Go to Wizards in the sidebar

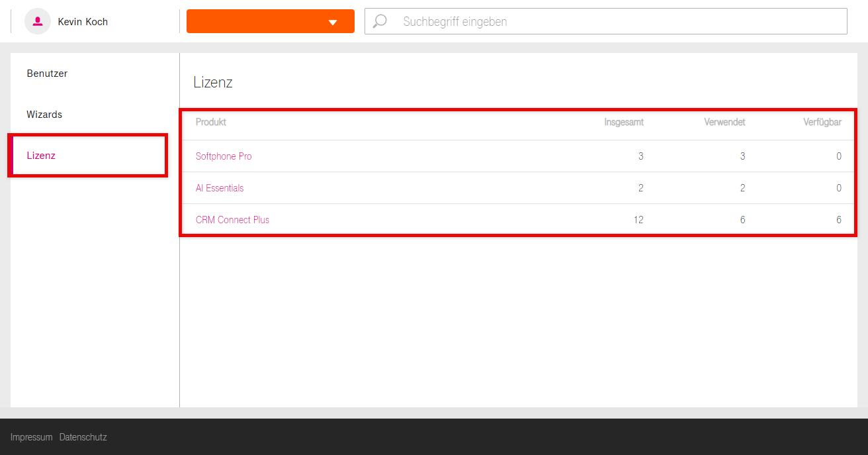[x=44, y=115]
